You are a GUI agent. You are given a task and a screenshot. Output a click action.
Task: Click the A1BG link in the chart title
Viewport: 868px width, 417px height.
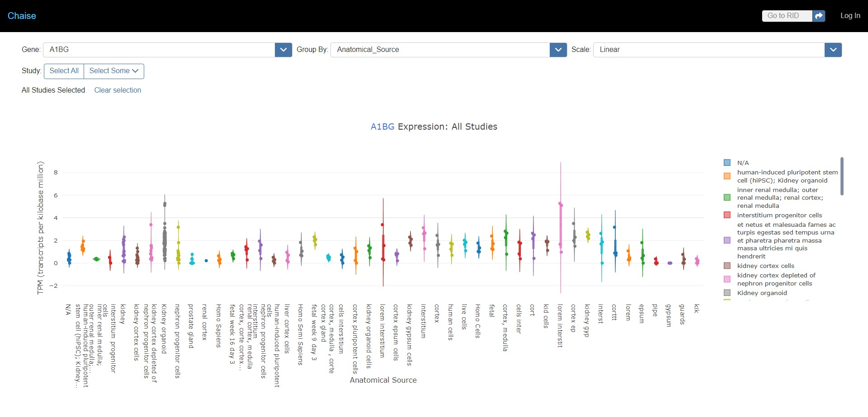[x=382, y=127]
